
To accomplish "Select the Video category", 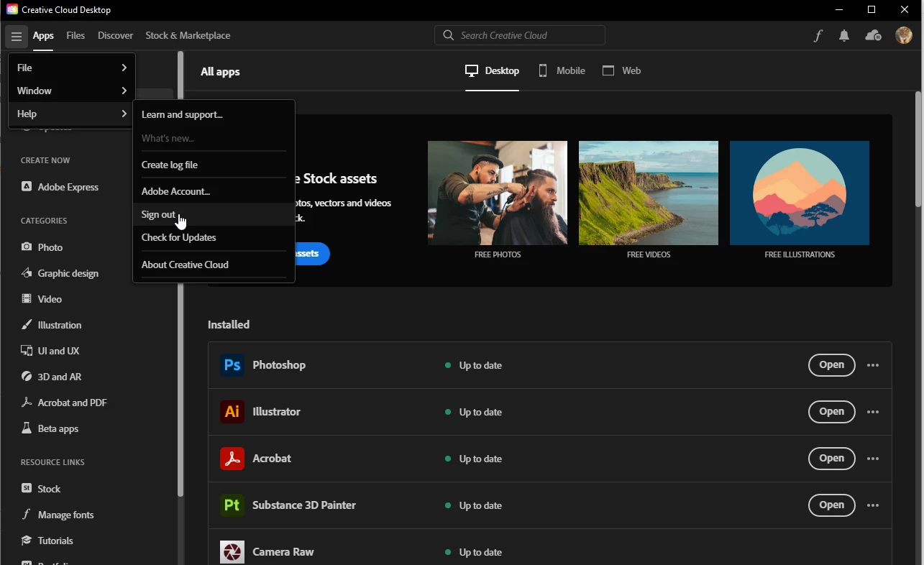I will (41, 299).
